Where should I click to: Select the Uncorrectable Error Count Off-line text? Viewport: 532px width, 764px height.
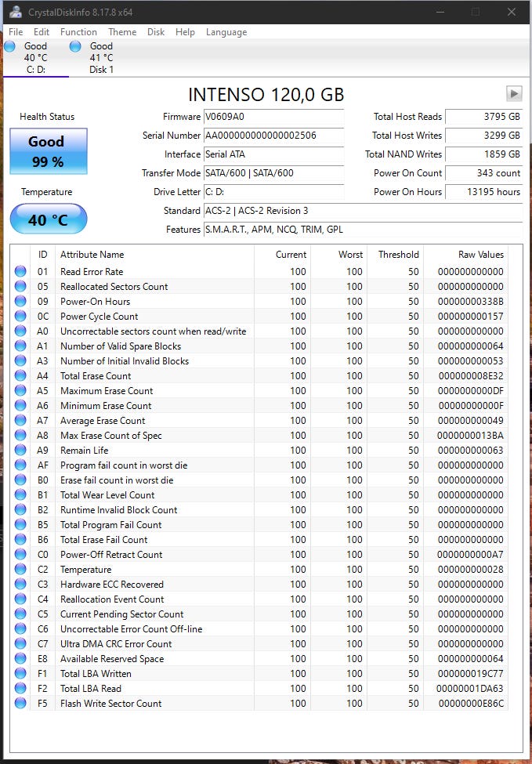131,629
